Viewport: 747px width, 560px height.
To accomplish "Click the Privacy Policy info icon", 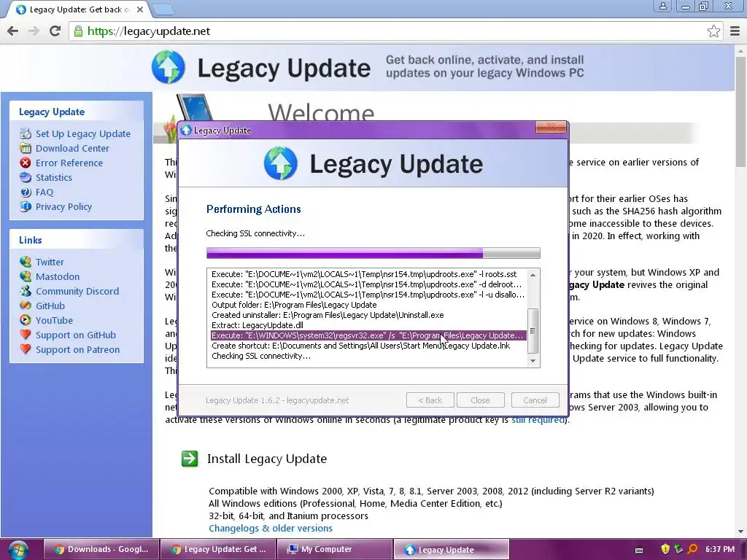I will pyautogui.click(x=26, y=206).
